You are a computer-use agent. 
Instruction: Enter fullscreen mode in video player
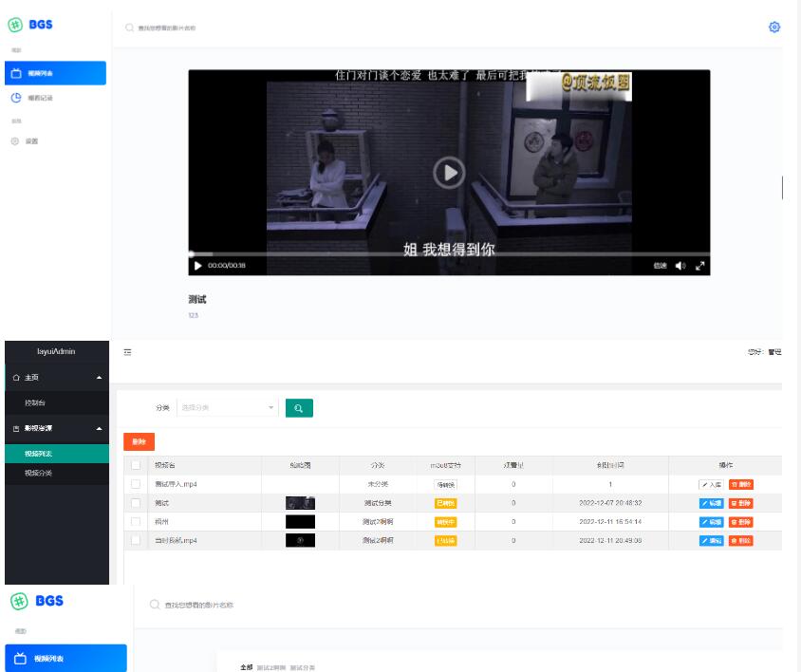(x=700, y=266)
